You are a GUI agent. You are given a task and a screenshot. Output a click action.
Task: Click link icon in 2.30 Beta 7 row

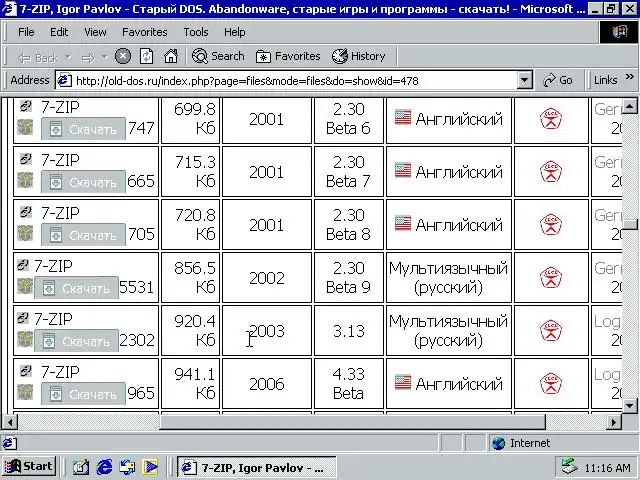pos(26,159)
